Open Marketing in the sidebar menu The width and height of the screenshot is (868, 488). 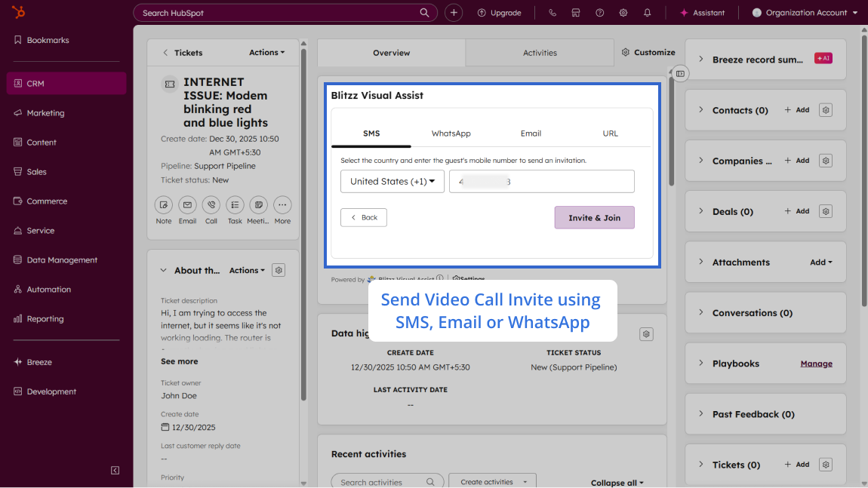pos(45,113)
